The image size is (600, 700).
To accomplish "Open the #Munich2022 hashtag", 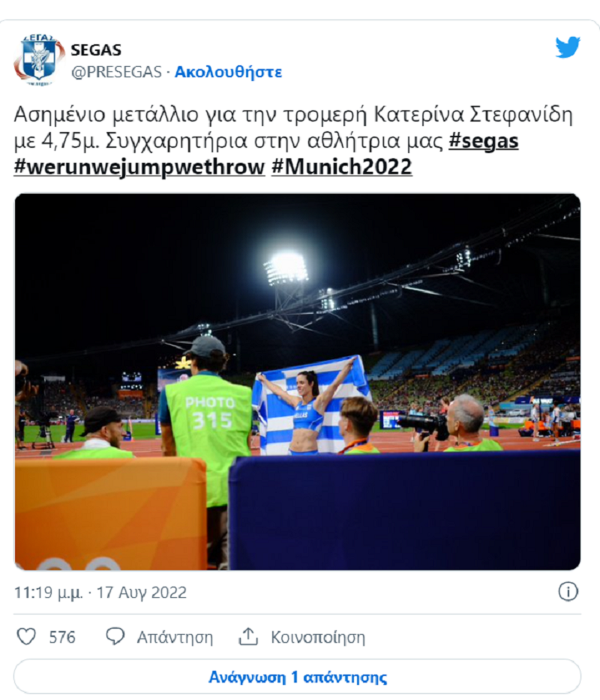I will pos(342,167).
